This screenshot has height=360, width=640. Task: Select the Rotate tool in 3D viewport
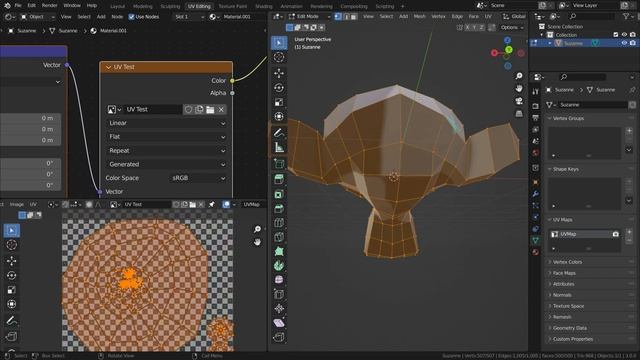point(279,88)
